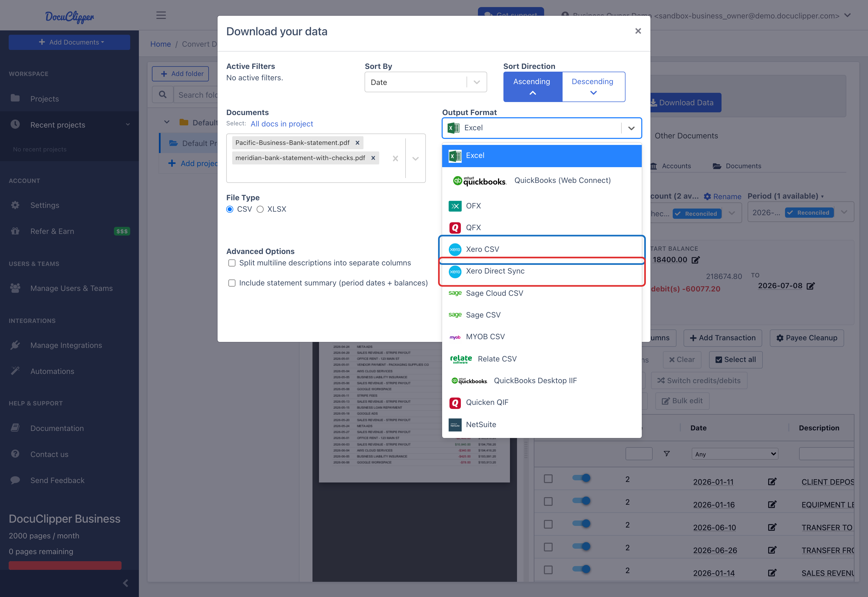Screen dimensions: 868x597
Task: Choose QuickBooks (Web Connect) format
Action: pyautogui.click(x=541, y=181)
